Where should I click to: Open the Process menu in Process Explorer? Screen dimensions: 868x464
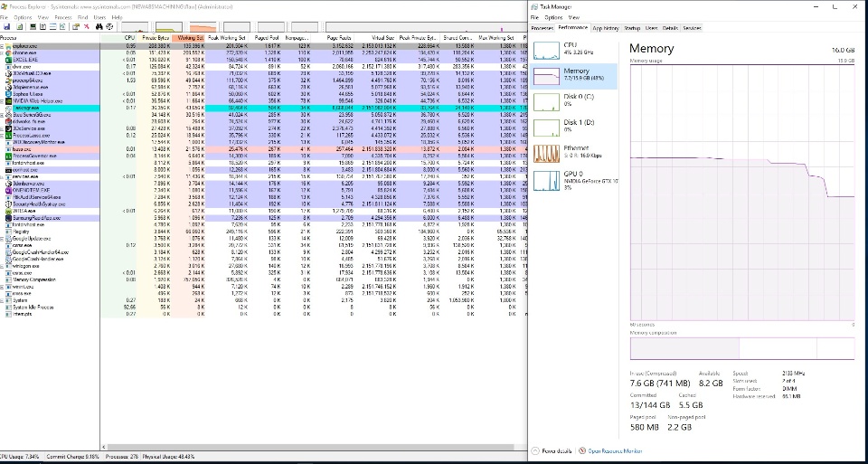tap(63, 17)
